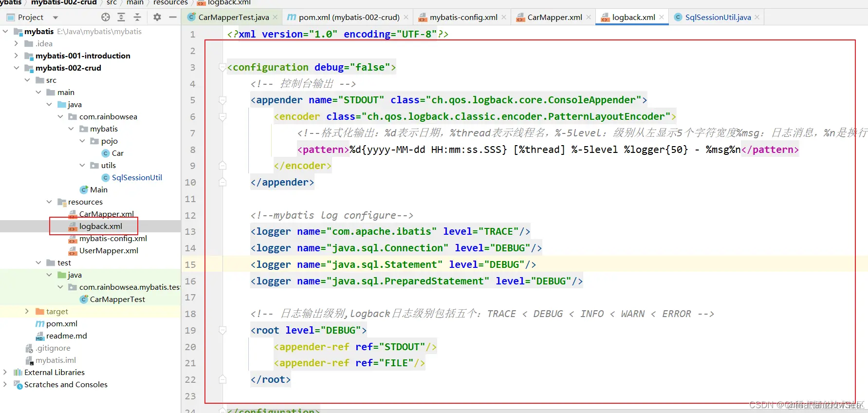Click the Collapse All icon in Project panel
Viewport: 868px width, 413px height.
(137, 17)
